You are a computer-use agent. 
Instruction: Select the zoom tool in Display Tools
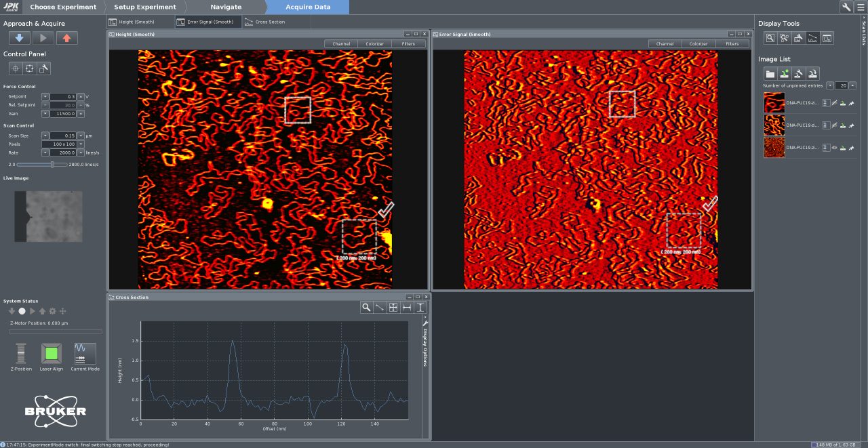tap(770, 38)
